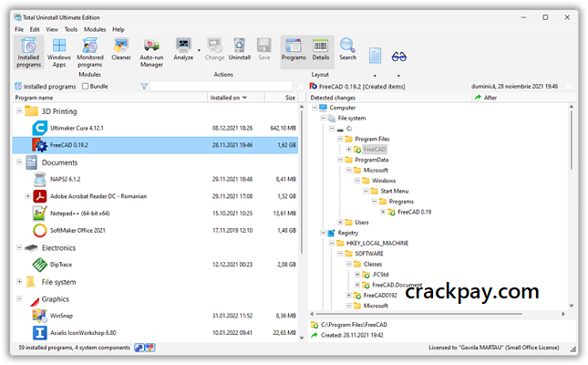The width and height of the screenshot is (588, 365).
Task: Click the program filter text field
Action: [221, 87]
